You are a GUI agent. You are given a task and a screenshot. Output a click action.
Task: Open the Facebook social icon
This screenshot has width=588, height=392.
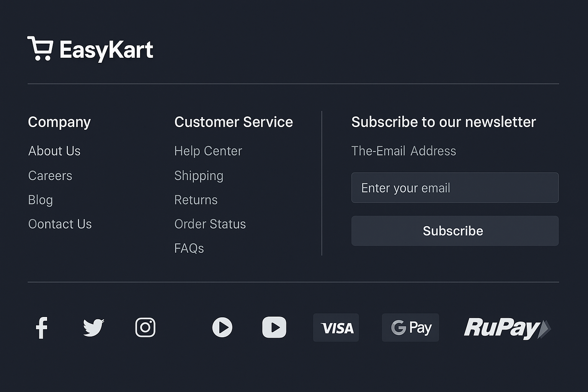click(x=42, y=328)
